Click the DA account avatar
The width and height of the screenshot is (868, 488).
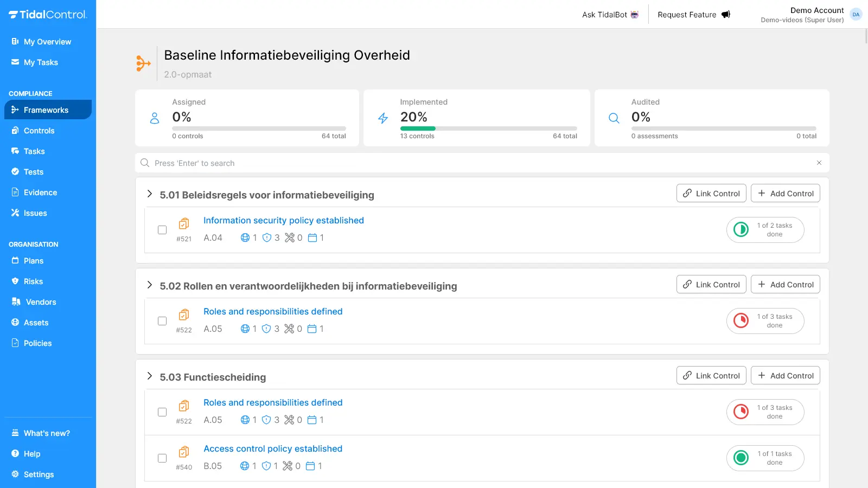[856, 15]
